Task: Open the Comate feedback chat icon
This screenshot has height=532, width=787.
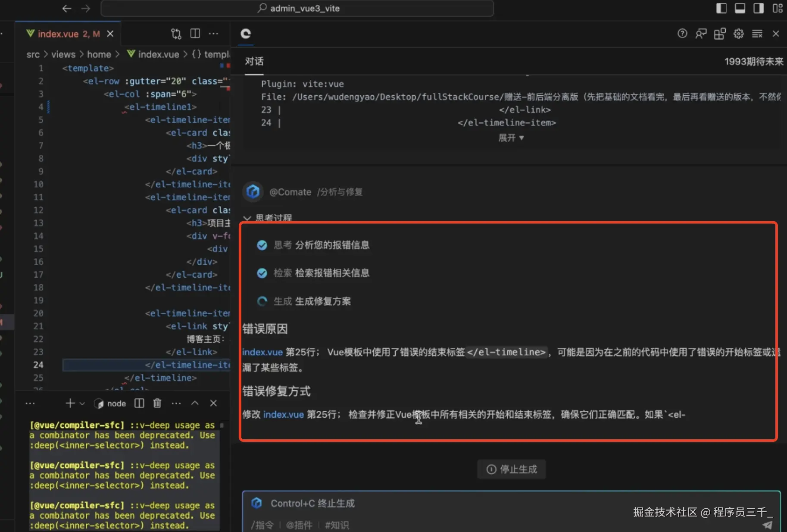Action: [701, 34]
